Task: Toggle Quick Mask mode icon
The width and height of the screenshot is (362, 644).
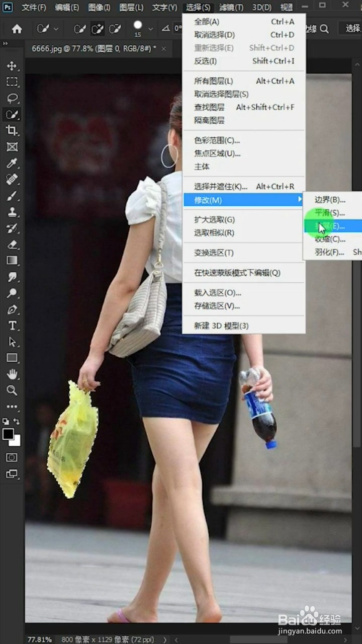Action: pos(12,457)
